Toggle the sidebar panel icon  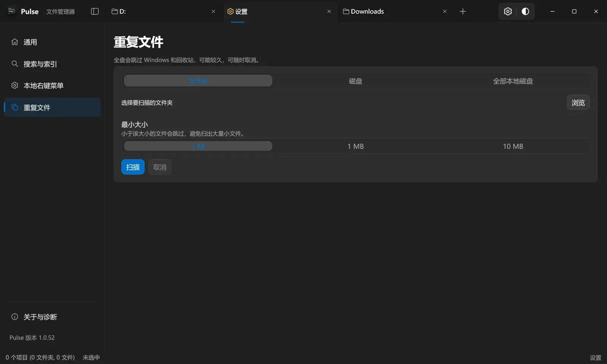pyautogui.click(x=95, y=11)
